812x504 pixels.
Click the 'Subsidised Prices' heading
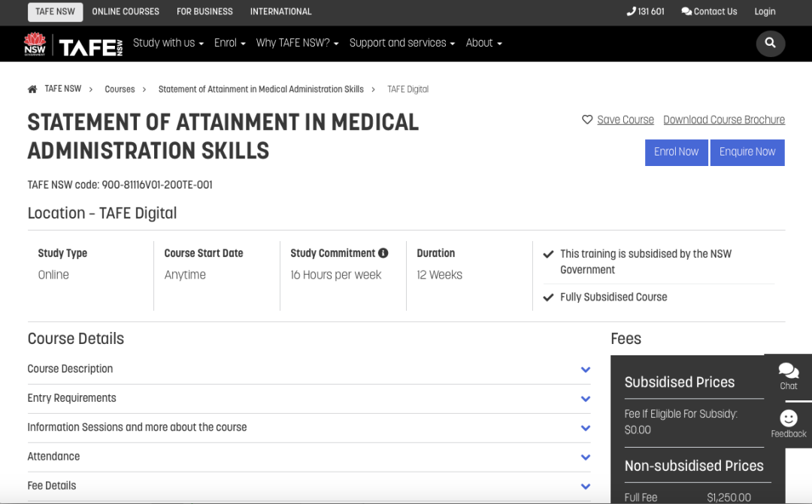[680, 382]
